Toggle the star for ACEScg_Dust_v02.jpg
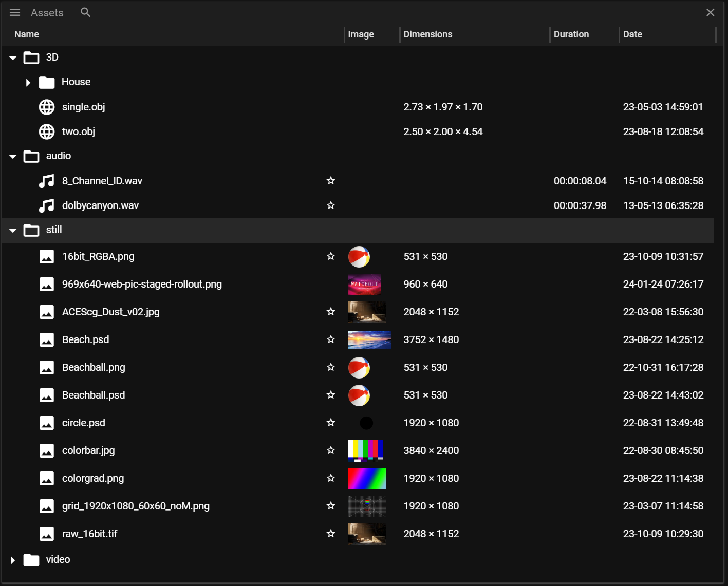The image size is (728, 586). (x=331, y=311)
